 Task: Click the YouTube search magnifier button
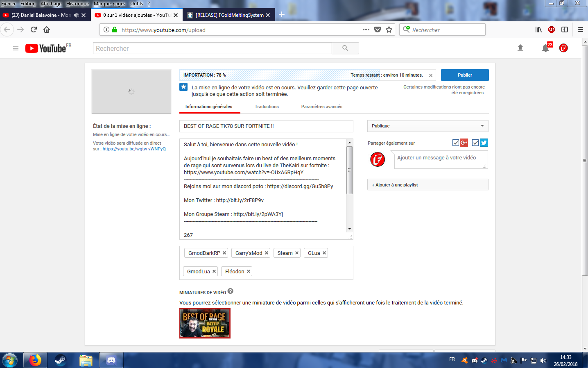[345, 48]
